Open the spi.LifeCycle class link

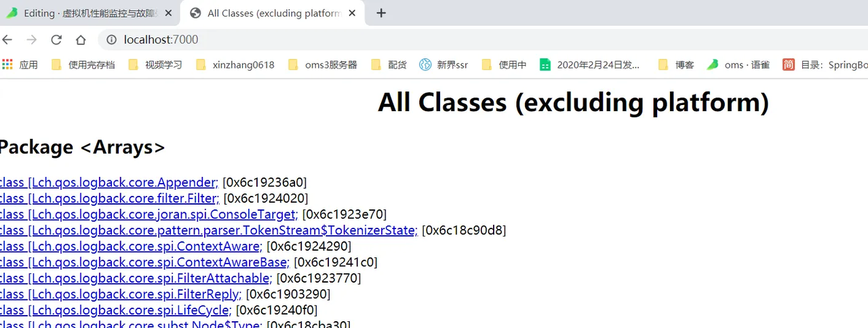[x=115, y=310]
